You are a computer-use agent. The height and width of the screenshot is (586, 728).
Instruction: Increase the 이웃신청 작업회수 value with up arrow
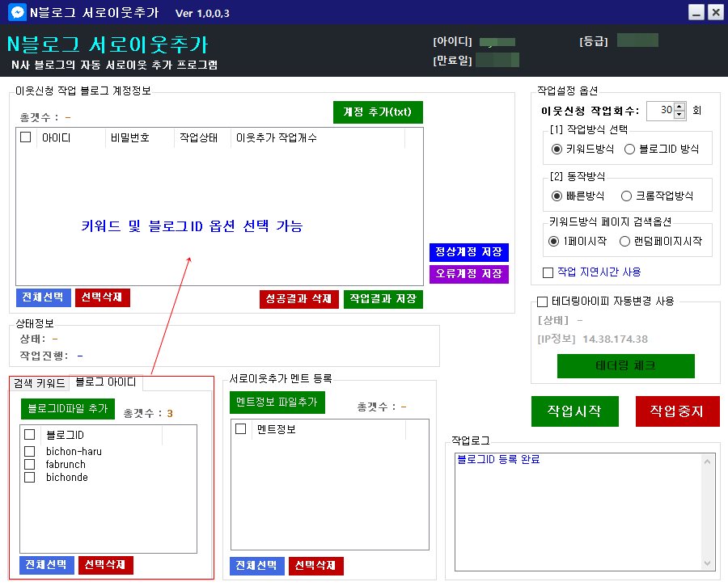[x=679, y=106]
